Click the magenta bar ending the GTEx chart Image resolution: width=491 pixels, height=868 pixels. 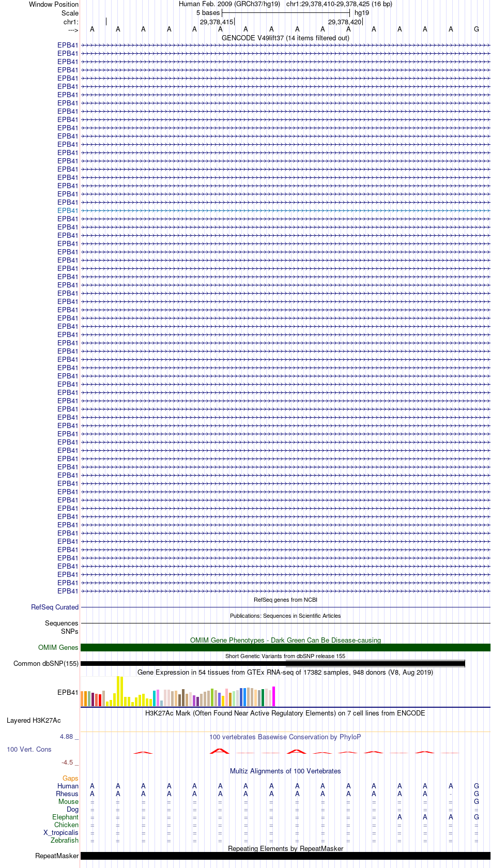tap(274, 696)
